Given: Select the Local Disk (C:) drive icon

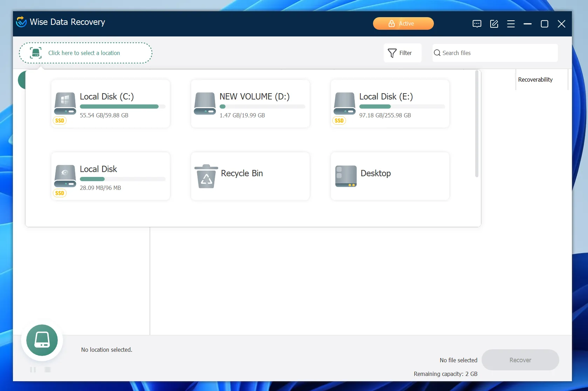Looking at the screenshot, I should 65,103.
